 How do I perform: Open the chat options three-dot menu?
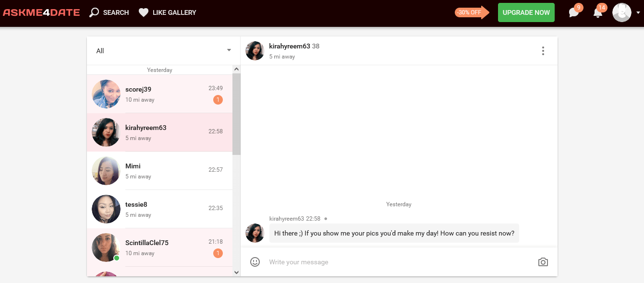click(x=543, y=51)
